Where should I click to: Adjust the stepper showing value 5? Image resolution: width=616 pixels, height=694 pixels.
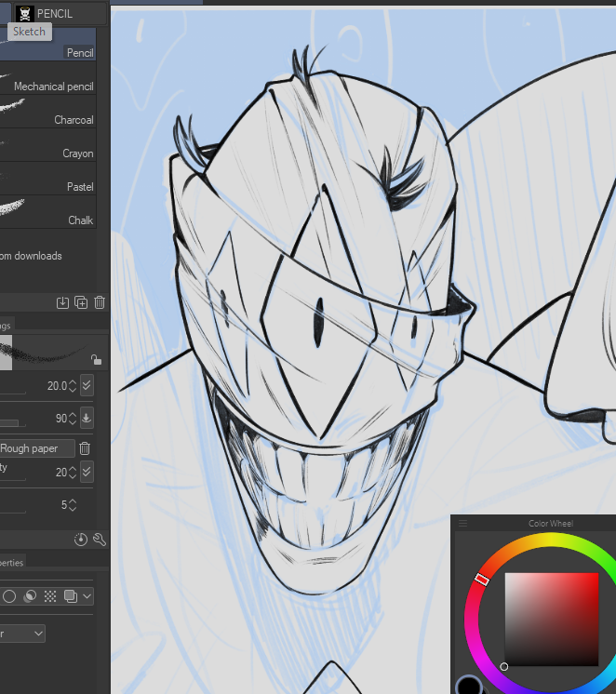coord(73,505)
